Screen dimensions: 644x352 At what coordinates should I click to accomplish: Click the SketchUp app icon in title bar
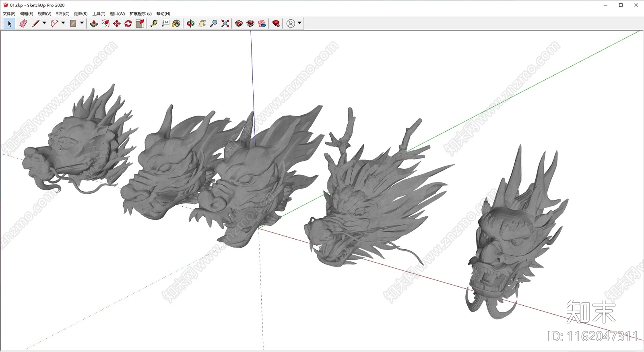point(6,5)
